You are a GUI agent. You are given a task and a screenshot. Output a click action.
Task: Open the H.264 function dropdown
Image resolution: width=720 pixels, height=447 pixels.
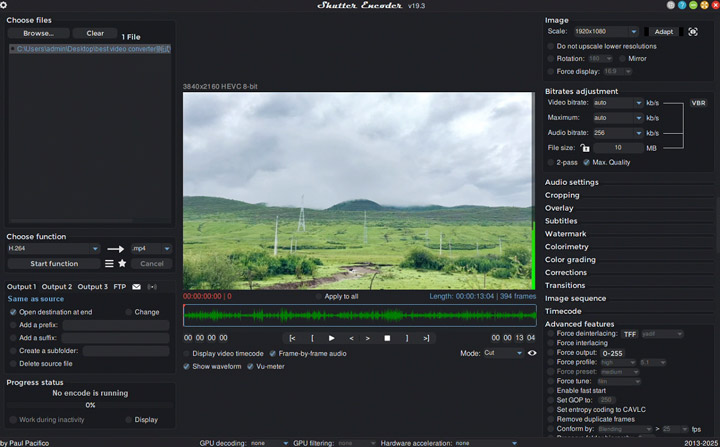(x=53, y=249)
